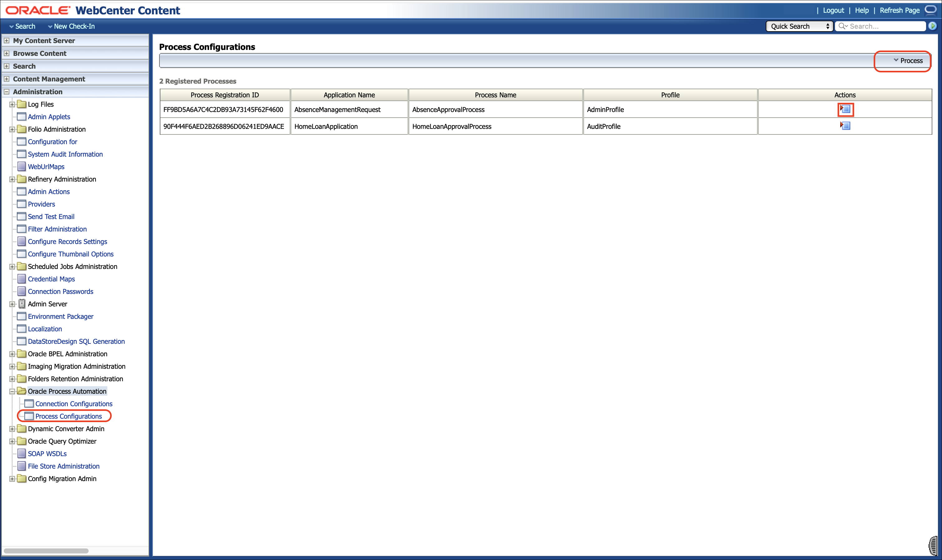Click the Refinery Administration folder icon
This screenshot has width=942, height=560.
click(x=22, y=179)
